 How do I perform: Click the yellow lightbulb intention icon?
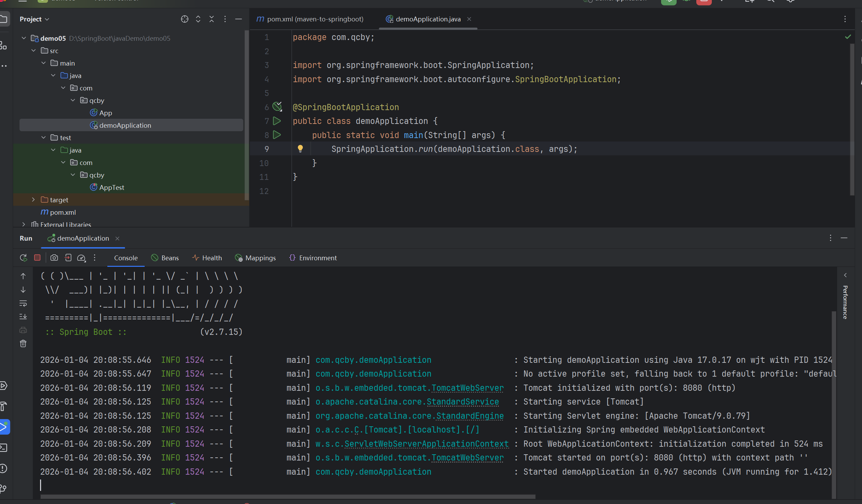300,149
